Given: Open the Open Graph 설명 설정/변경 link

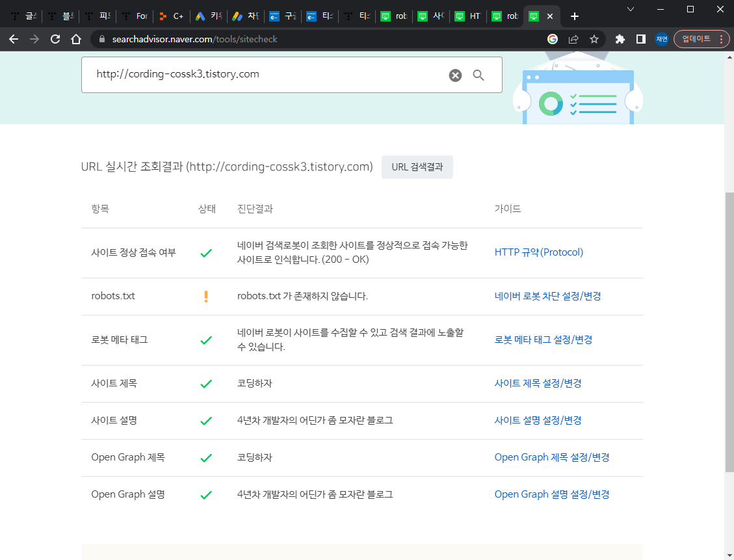Looking at the screenshot, I should (x=552, y=494).
